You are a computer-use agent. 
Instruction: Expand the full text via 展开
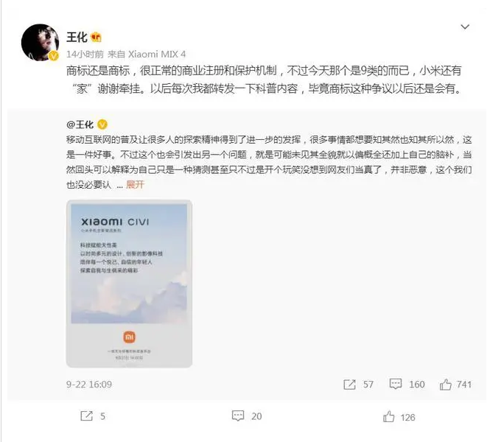click(136, 184)
